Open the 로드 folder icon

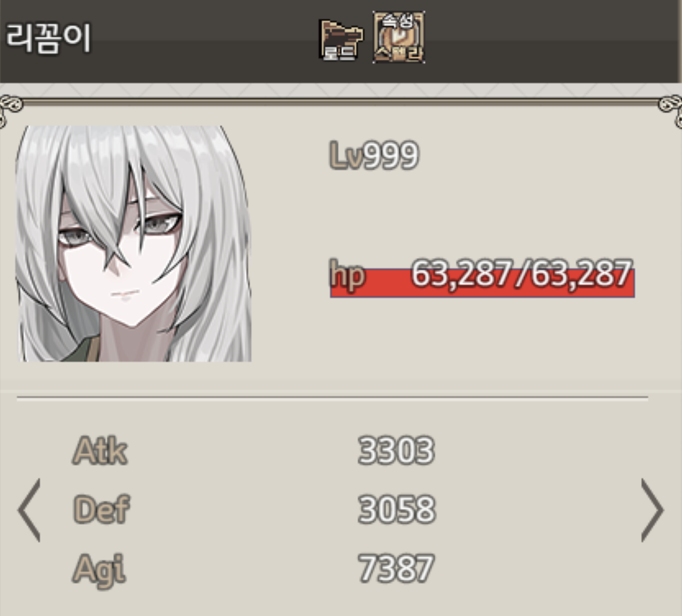(x=340, y=39)
